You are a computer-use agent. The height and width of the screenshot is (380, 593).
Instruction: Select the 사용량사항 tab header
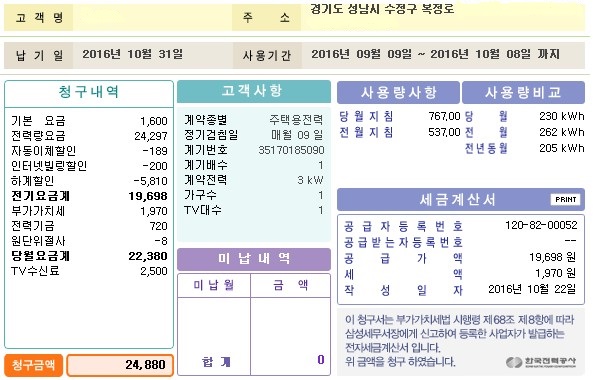point(399,92)
